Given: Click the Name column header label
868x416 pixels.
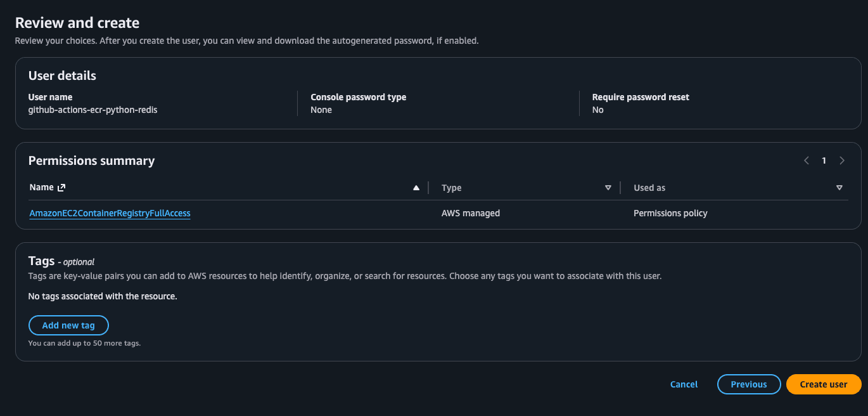Looking at the screenshot, I should click(41, 188).
